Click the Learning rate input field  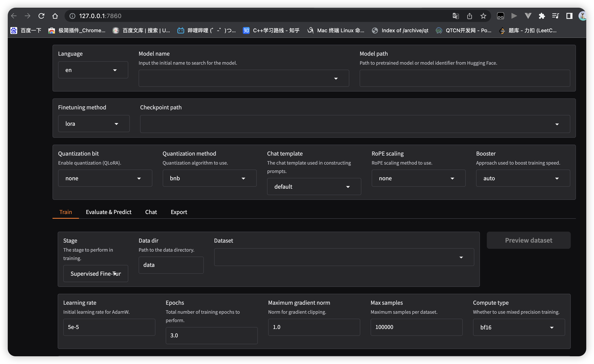[x=109, y=327]
